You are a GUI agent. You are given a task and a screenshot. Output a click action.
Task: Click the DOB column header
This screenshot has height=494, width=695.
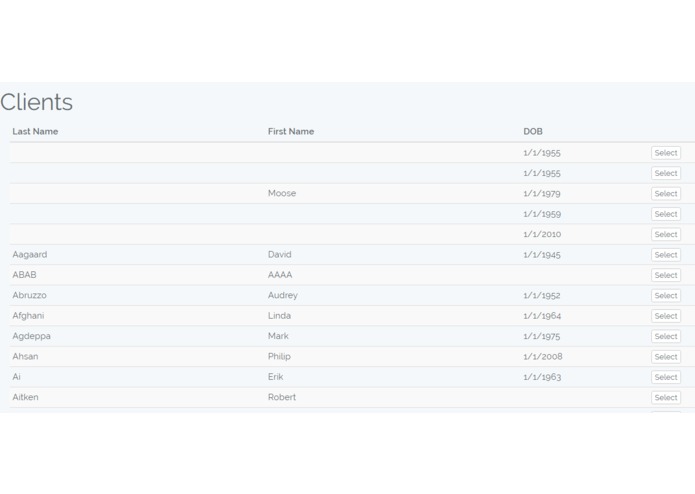533,132
